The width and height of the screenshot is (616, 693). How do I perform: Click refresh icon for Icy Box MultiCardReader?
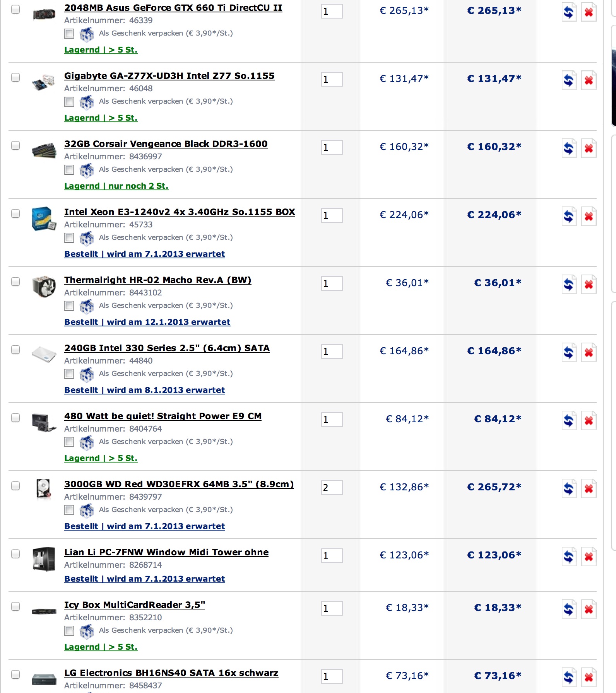(x=569, y=609)
